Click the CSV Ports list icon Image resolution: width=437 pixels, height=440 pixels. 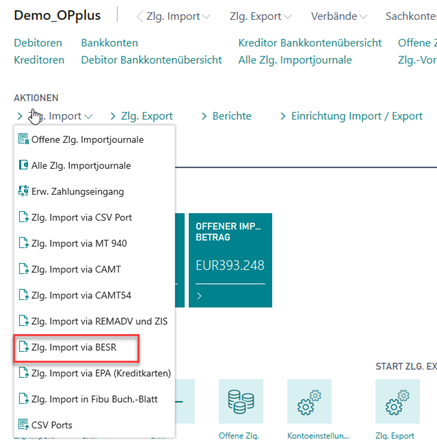tap(23, 425)
